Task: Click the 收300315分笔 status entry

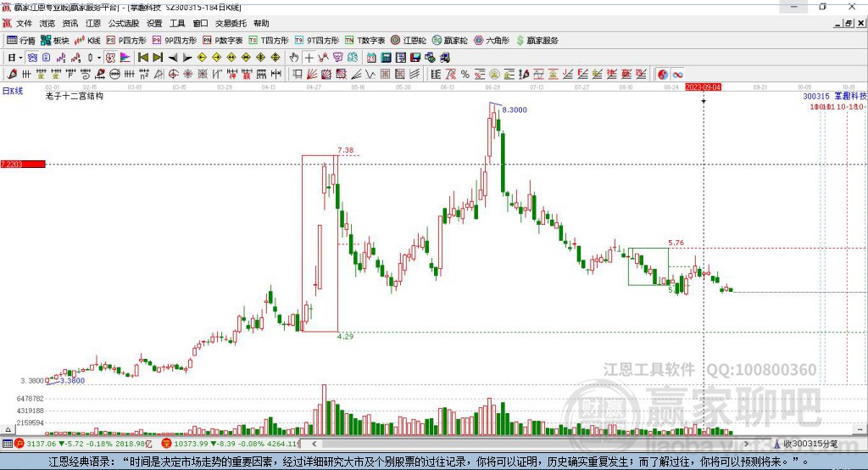Action: point(805,444)
